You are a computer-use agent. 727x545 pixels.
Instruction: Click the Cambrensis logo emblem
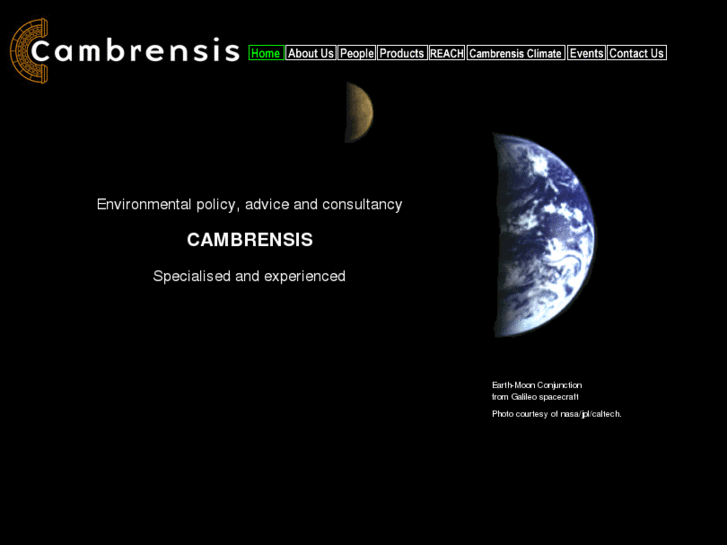[x=29, y=51]
